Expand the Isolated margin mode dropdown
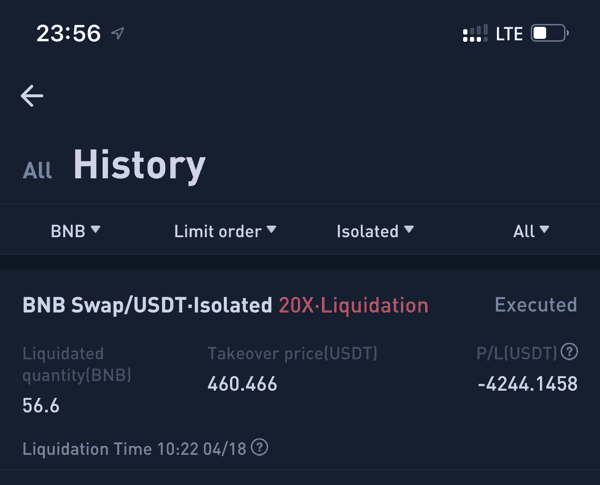 pos(374,231)
